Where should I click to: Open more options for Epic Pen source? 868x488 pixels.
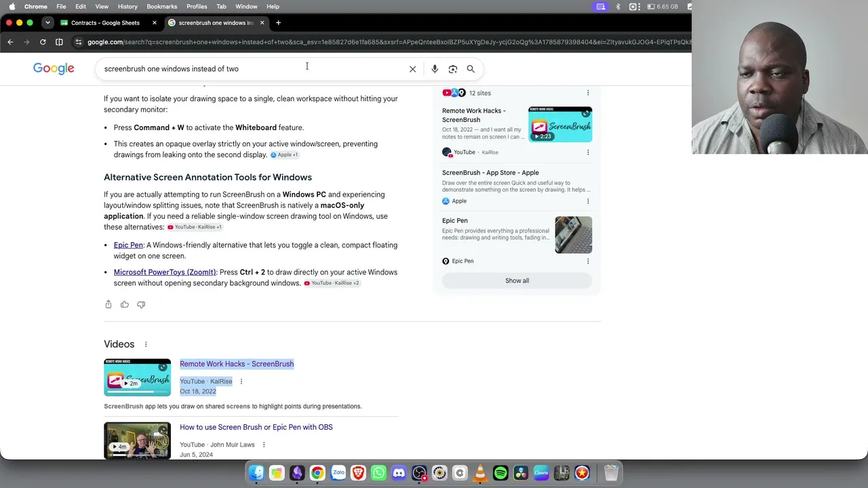coord(588,261)
